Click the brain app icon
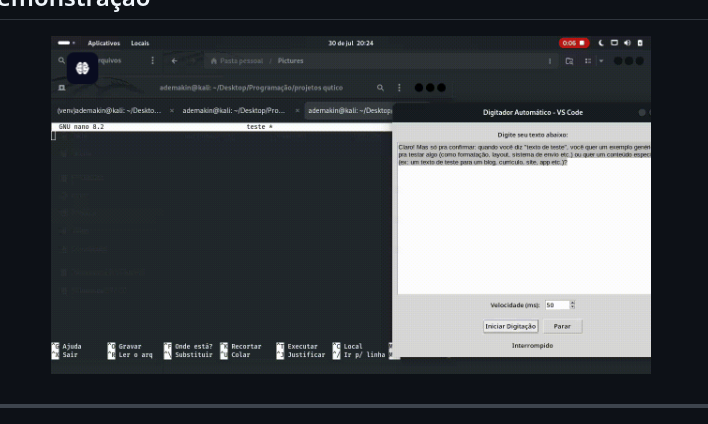Viewport: 708px width, 424px height. click(83, 69)
